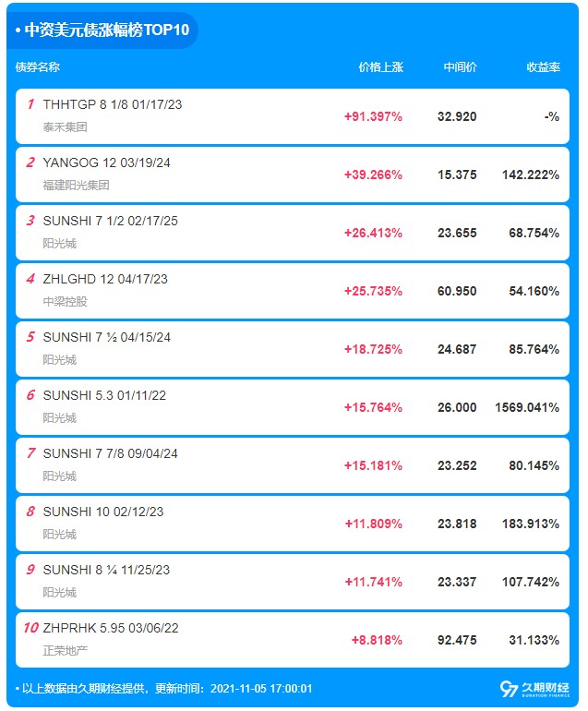
Task: Click the 久期财经 logo icon
Action: click(x=508, y=689)
